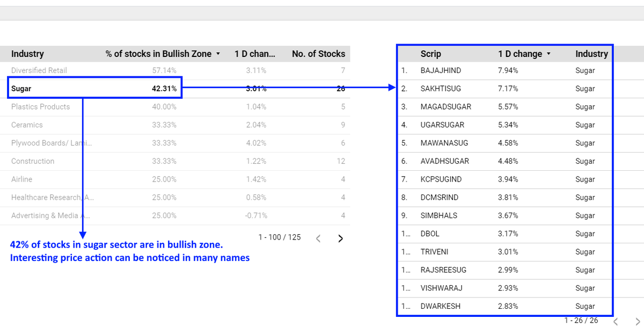This screenshot has height=333, width=644.
Task: Open previous page arrow beside 1 - 26 / 26
Action: pos(616,322)
